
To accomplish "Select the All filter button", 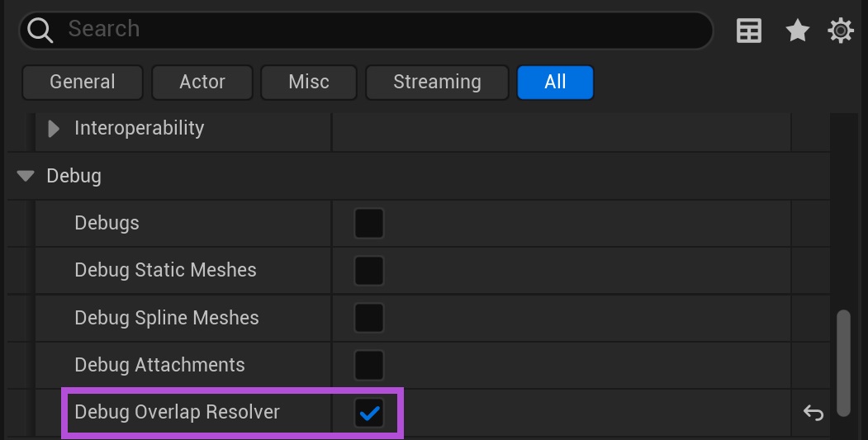I will 555,83.
